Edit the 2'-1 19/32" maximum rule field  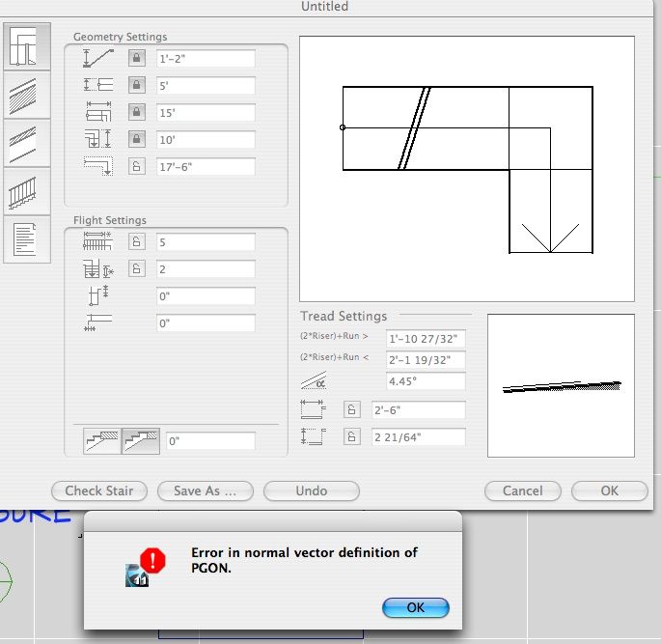(x=426, y=360)
